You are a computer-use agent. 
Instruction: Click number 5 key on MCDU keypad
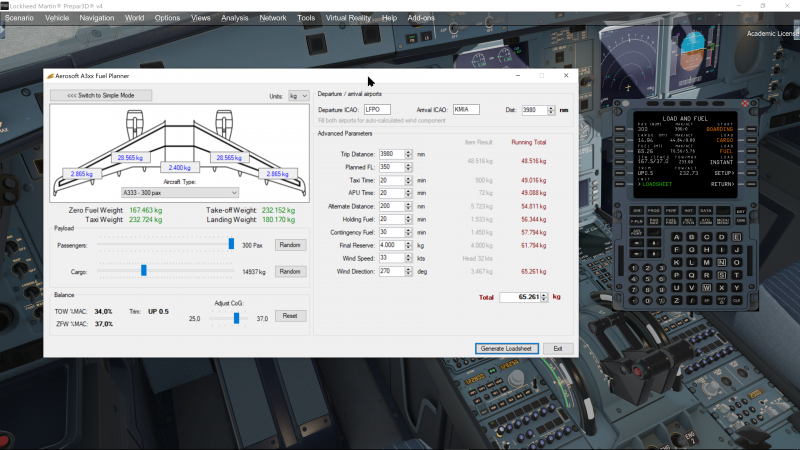pos(647,279)
